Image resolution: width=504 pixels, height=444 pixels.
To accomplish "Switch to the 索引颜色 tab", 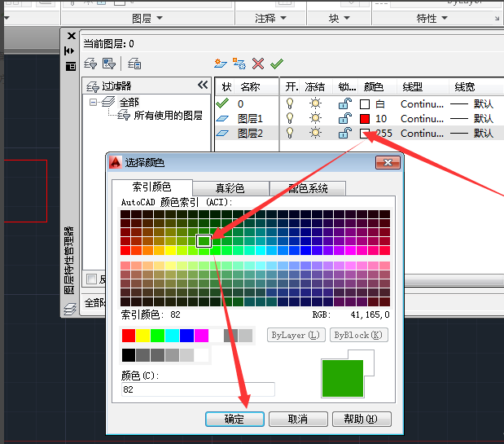I will (151, 187).
